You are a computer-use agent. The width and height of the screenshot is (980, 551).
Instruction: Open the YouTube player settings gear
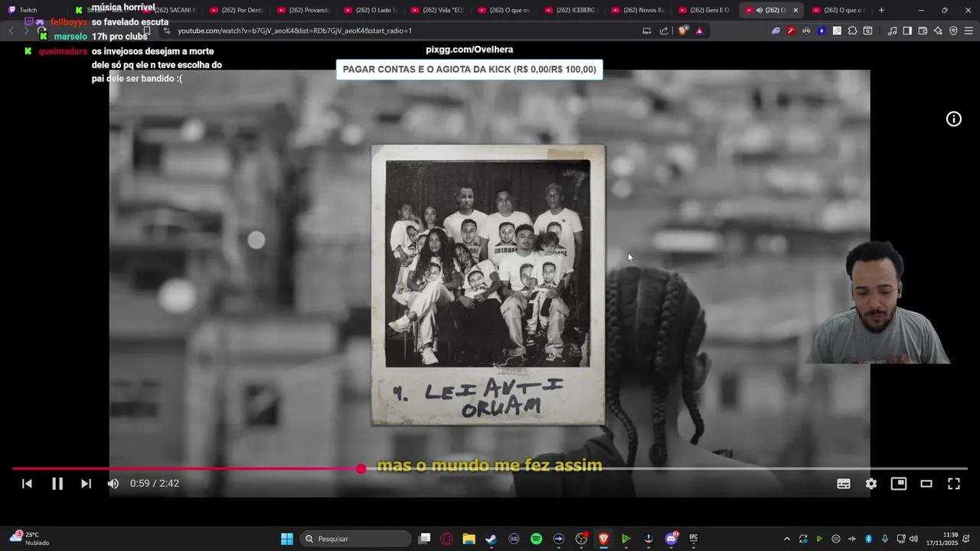tap(871, 484)
